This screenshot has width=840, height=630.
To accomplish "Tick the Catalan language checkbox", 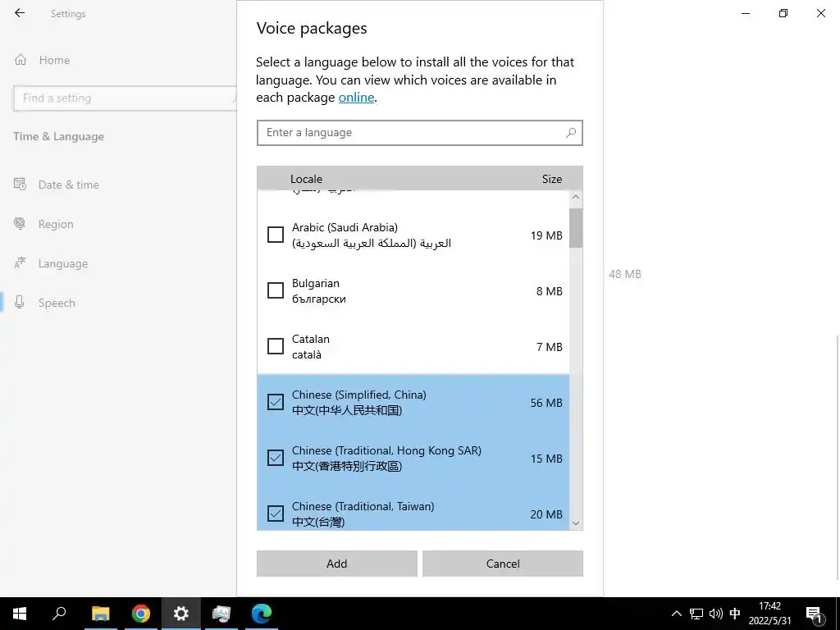I will click(276, 346).
